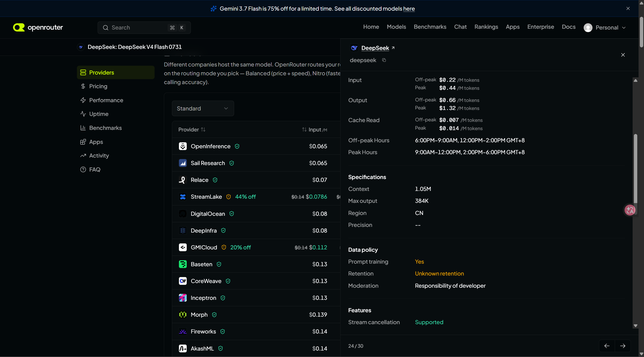Go to previous provider with left arrow
644x357 pixels.
607,346
